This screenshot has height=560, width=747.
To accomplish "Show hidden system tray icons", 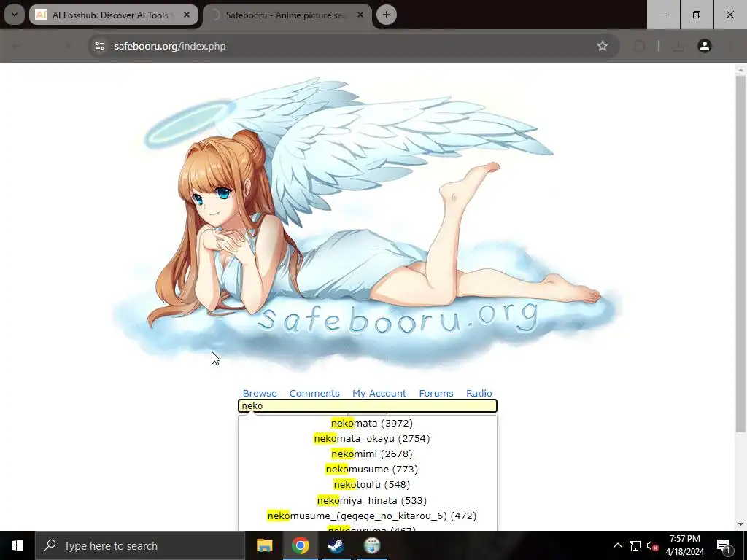I will pyautogui.click(x=617, y=545).
